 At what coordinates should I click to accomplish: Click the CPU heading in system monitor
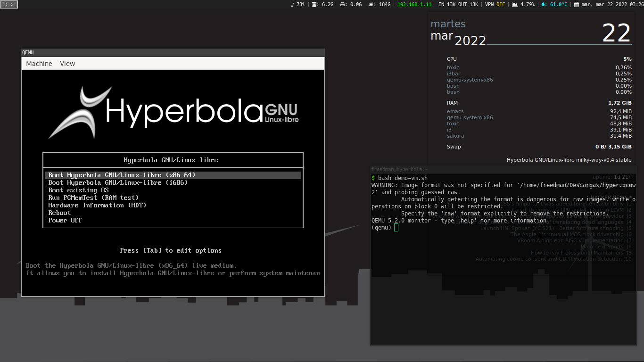(452, 59)
